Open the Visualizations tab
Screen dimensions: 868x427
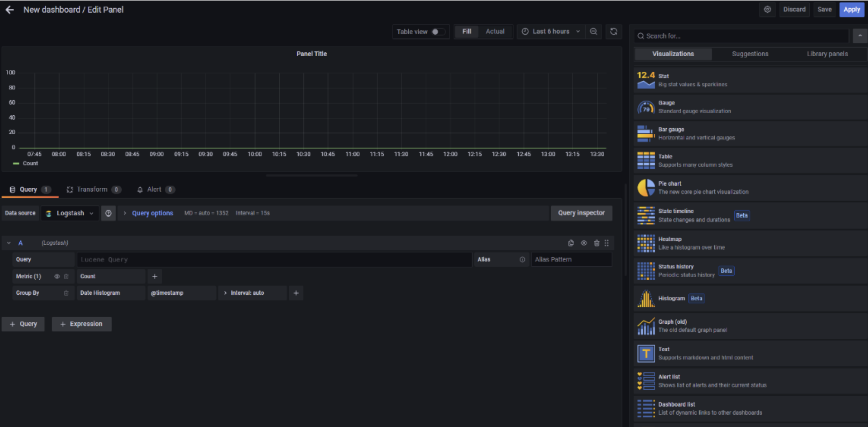point(673,54)
